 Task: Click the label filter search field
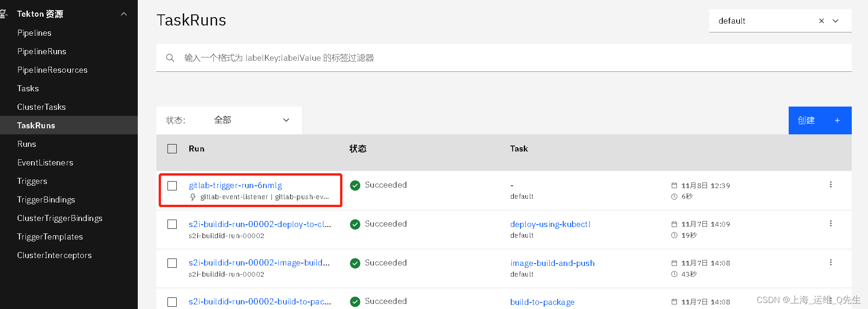pyautogui.click(x=504, y=58)
